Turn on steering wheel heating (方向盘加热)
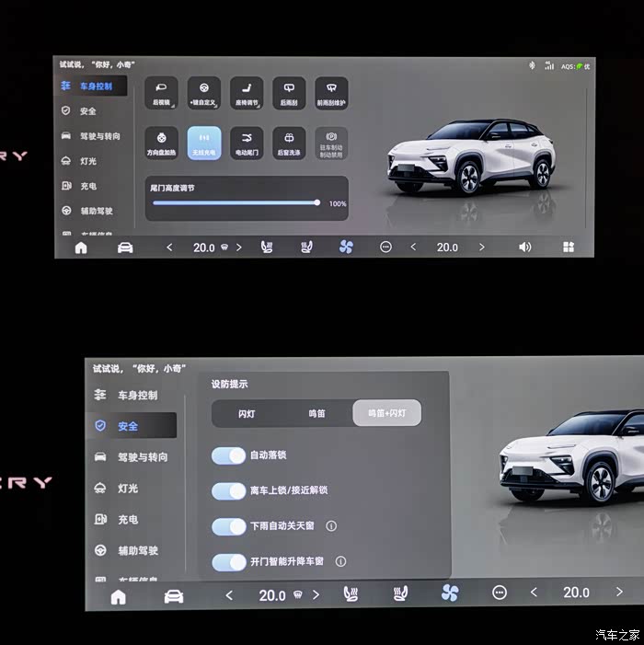The image size is (644, 645). click(162, 144)
